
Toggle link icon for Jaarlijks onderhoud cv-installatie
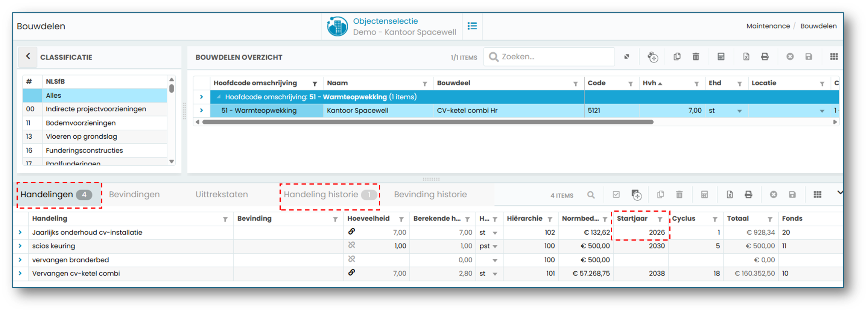(x=351, y=232)
